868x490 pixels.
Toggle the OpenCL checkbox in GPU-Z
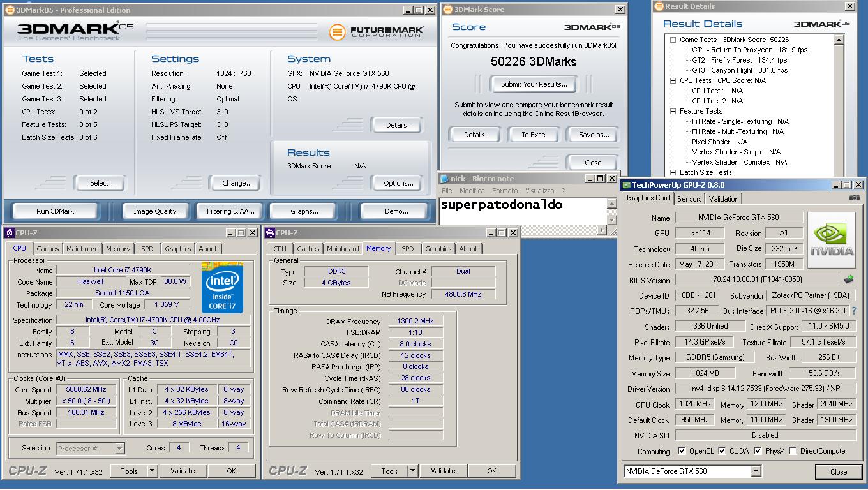682,450
